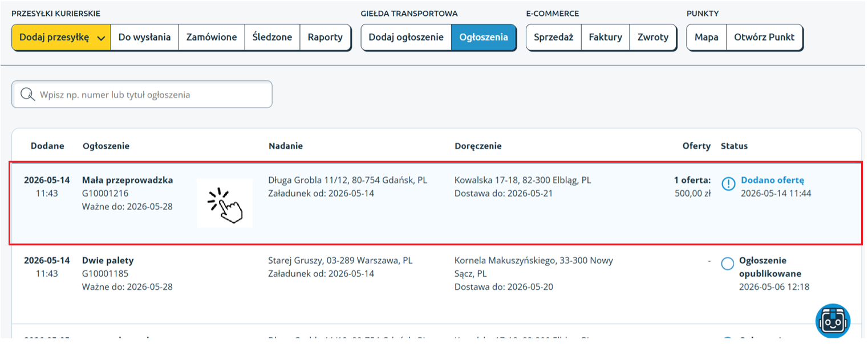868x344 pixels.
Task: Focus the announcement search input field
Action: click(142, 95)
